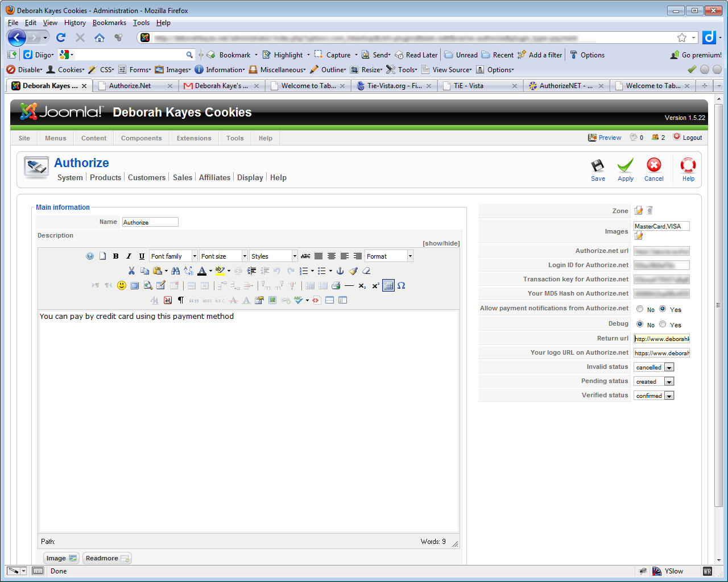The width and height of the screenshot is (728, 582).
Task: Print the editor content
Action: point(336,285)
